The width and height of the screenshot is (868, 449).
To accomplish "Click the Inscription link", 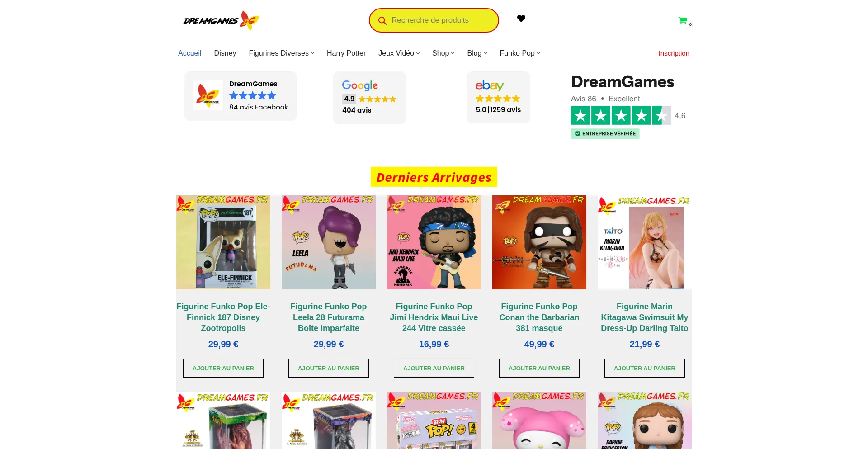I will [674, 53].
